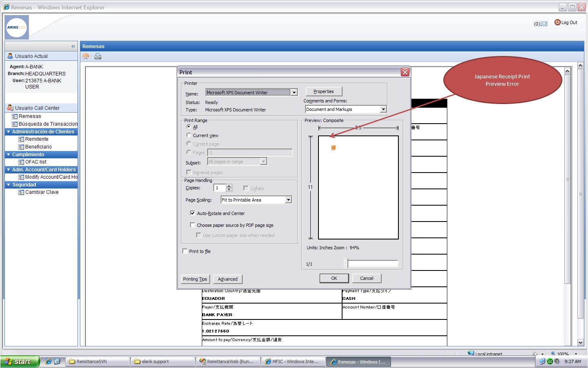588x368 pixels.
Task: Click the Local intranet zone icon in status bar
Action: [x=471, y=353]
